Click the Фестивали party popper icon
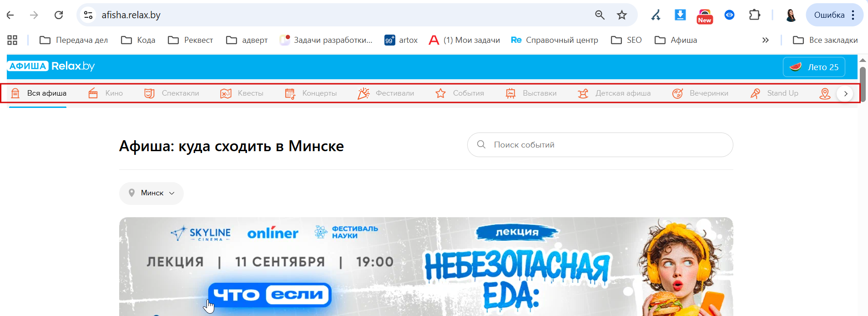The image size is (868, 316). click(x=363, y=93)
